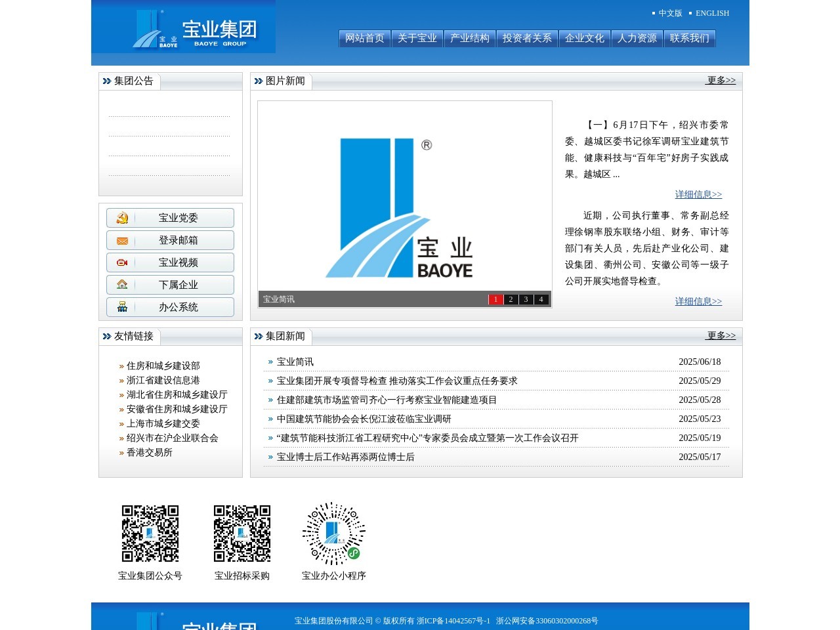
Task: Open news 宝业集团开展专项督导检查
Action: (397, 381)
